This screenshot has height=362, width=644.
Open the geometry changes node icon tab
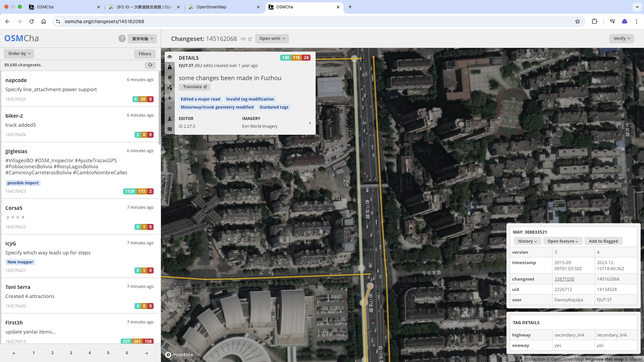tap(170, 88)
